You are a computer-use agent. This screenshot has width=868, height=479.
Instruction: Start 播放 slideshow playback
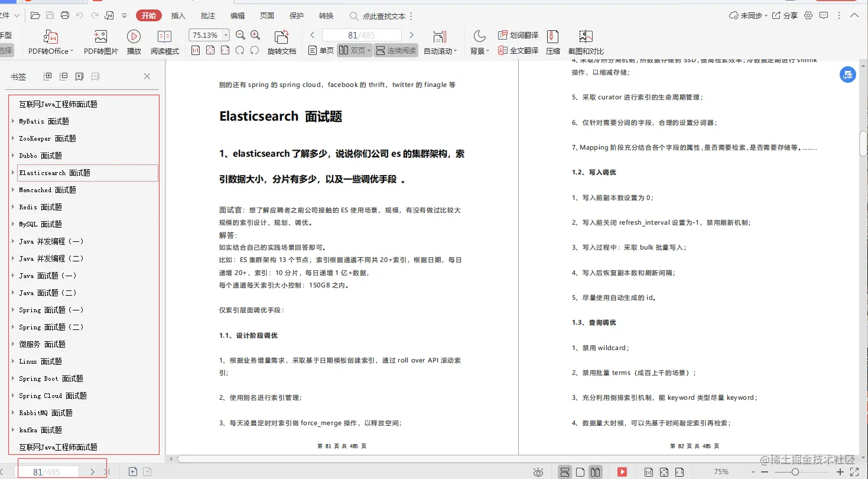pos(134,43)
